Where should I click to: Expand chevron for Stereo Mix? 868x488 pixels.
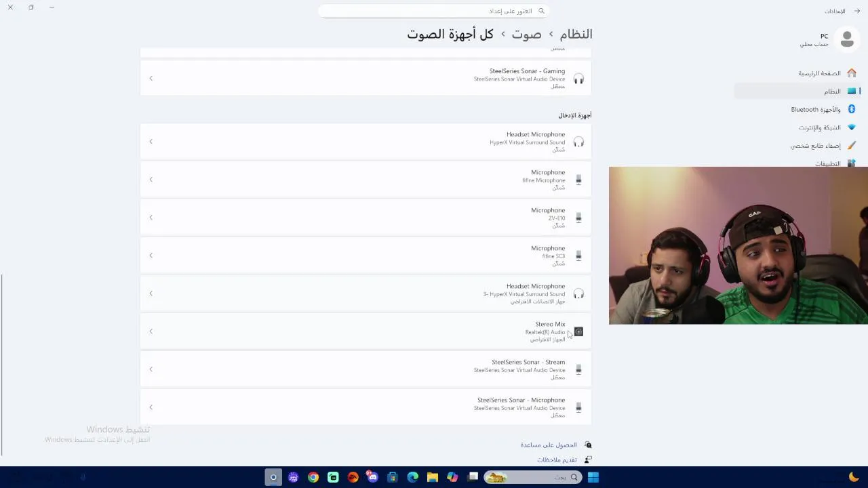coord(151,331)
